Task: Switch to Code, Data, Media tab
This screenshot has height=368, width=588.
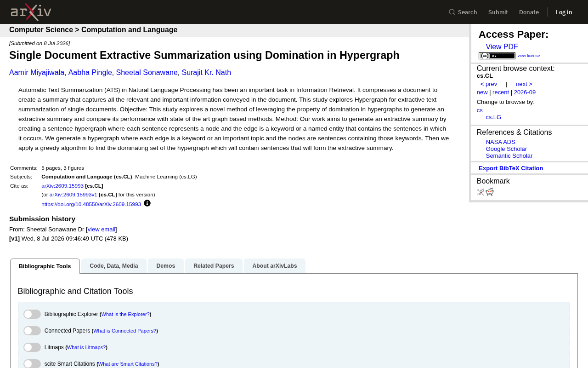Action: (x=114, y=266)
